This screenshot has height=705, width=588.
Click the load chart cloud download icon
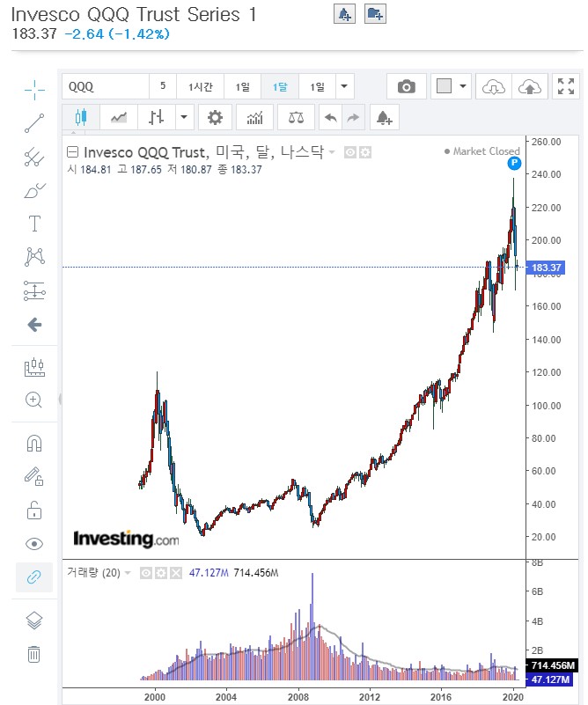tap(493, 86)
